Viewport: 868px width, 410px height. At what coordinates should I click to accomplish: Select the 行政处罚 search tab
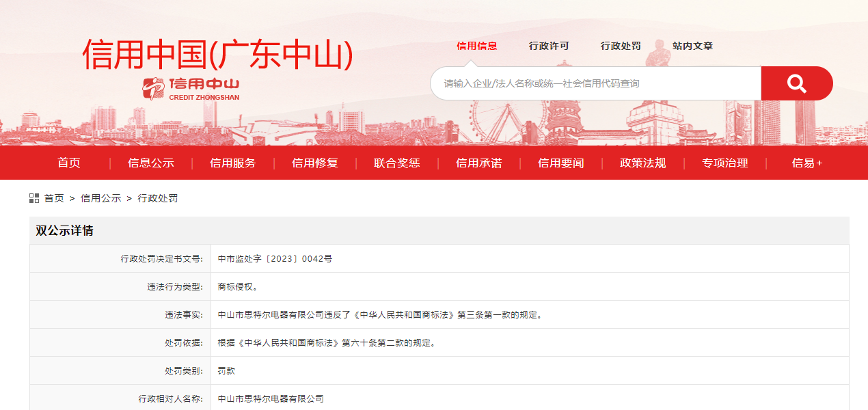621,46
